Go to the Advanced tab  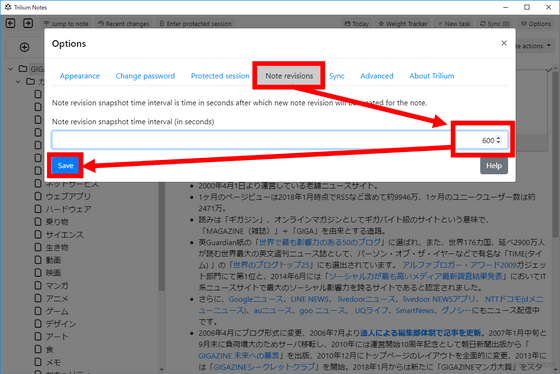pos(376,76)
